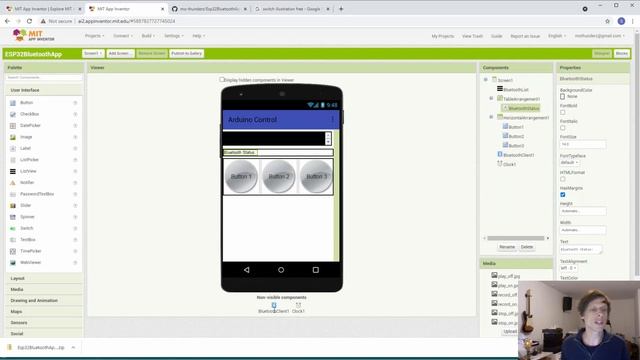640x360 pixels.
Task: Select the PasswordTextBox palette icon
Action: [x=13, y=194]
